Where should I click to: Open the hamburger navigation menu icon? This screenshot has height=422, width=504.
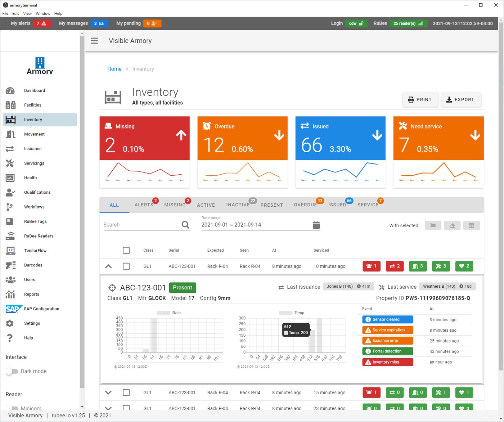pyautogui.click(x=94, y=41)
